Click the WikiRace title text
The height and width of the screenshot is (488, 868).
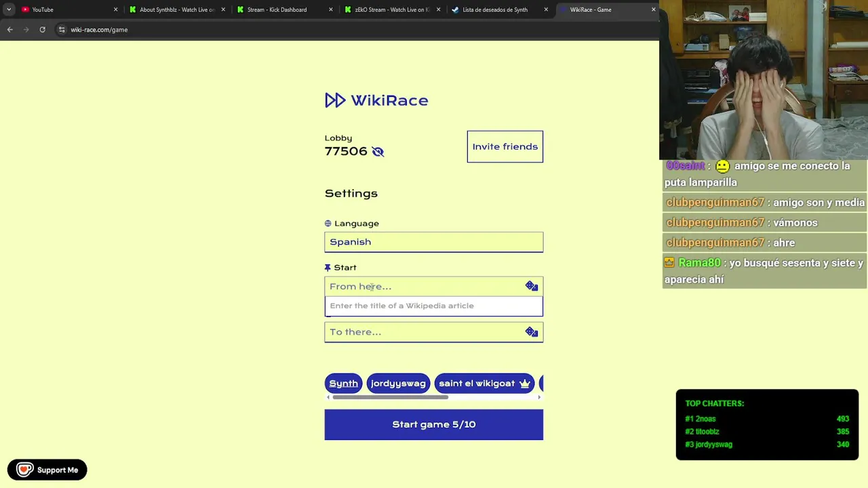[389, 100]
